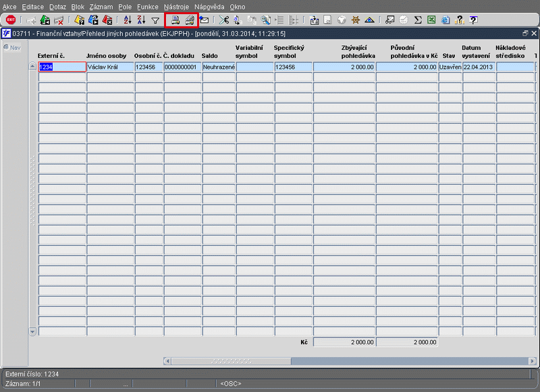Select the cell with name Václav Král
The width and height of the screenshot is (540, 392).
110,67
